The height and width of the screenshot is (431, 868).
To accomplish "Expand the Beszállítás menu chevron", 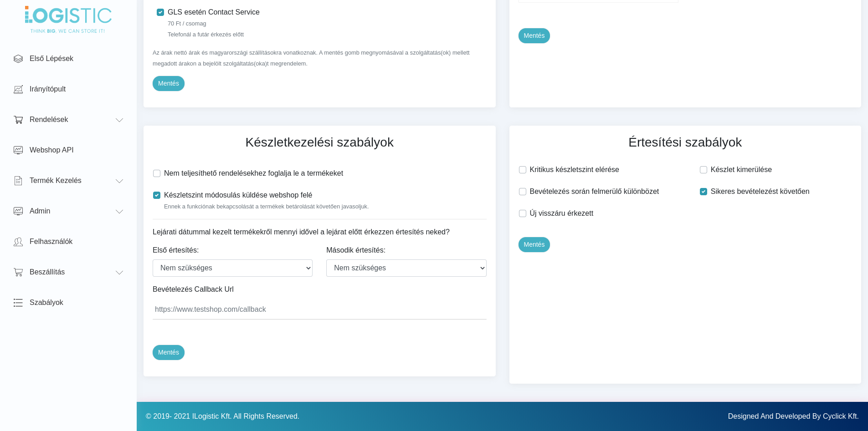I will (x=119, y=273).
